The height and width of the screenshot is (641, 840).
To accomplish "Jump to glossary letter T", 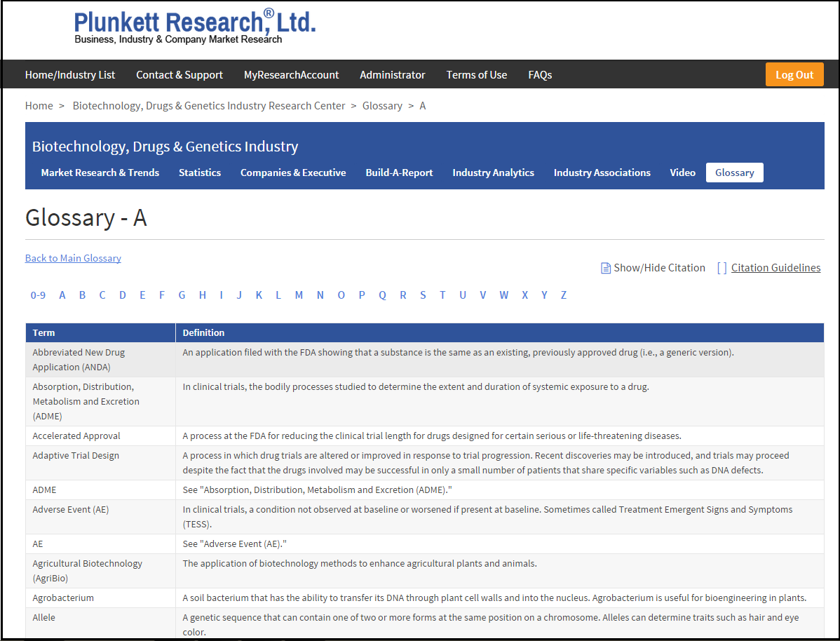I will 442,295.
